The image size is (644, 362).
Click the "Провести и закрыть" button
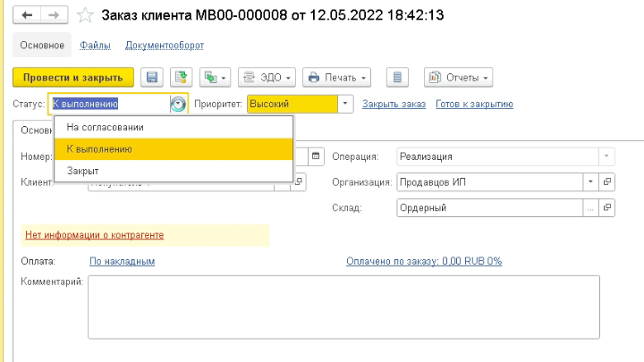[x=73, y=77]
